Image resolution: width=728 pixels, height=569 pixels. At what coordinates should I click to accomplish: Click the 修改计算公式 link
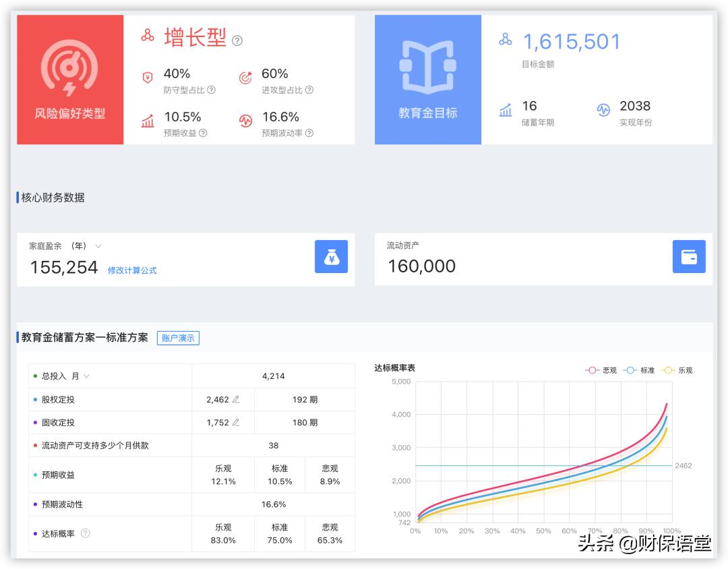[133, 269]
